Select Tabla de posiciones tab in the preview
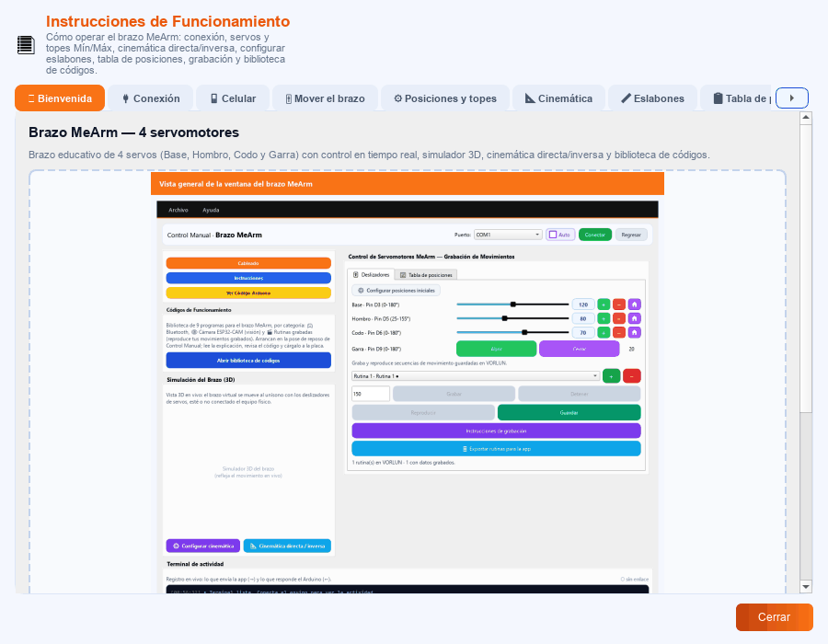The width and height of the screenshot is (828, 644). point(426,275)
